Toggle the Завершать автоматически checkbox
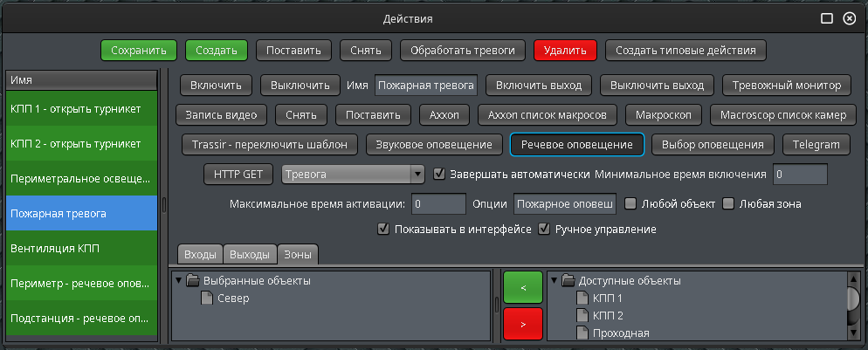Screen dimensions: 868x350 (x=440, y=174)
